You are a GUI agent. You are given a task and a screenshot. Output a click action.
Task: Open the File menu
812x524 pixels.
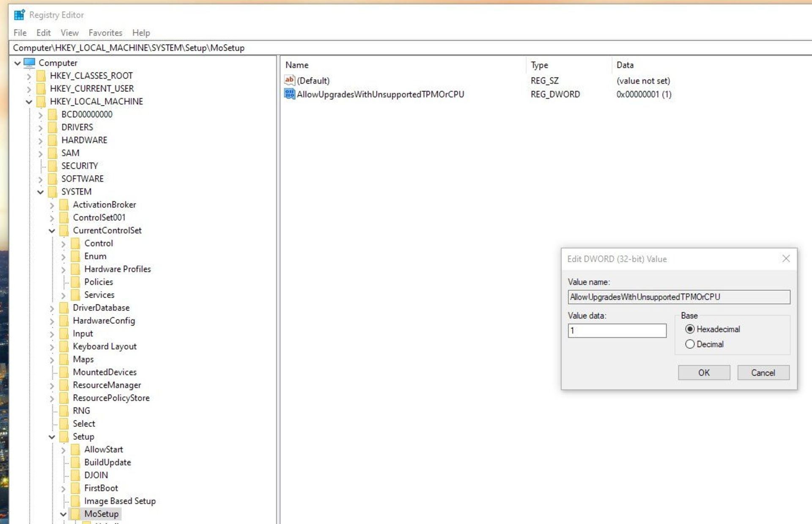tap(20, 33)
